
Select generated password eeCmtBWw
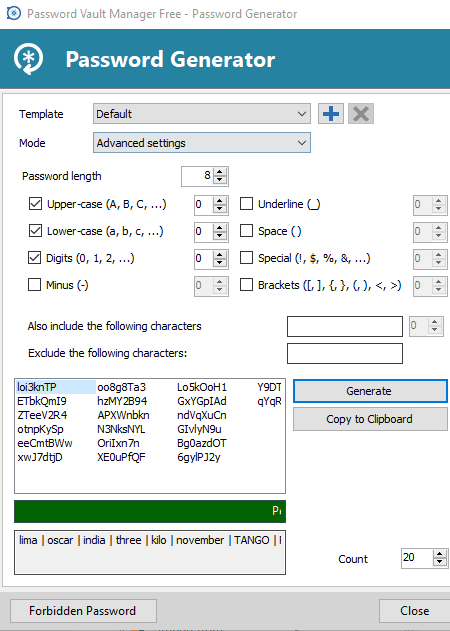tap(45, 443)
